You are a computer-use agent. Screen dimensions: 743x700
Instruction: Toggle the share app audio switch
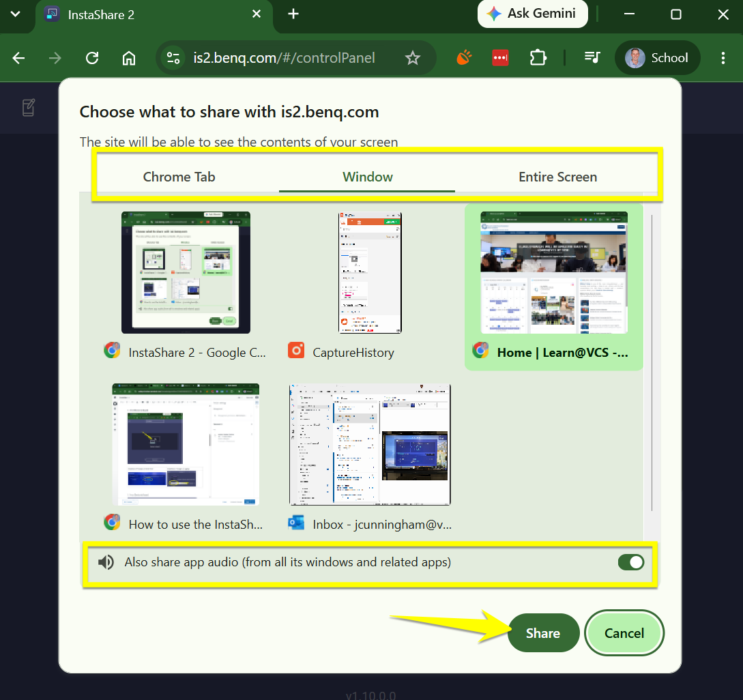click(630, 563)
